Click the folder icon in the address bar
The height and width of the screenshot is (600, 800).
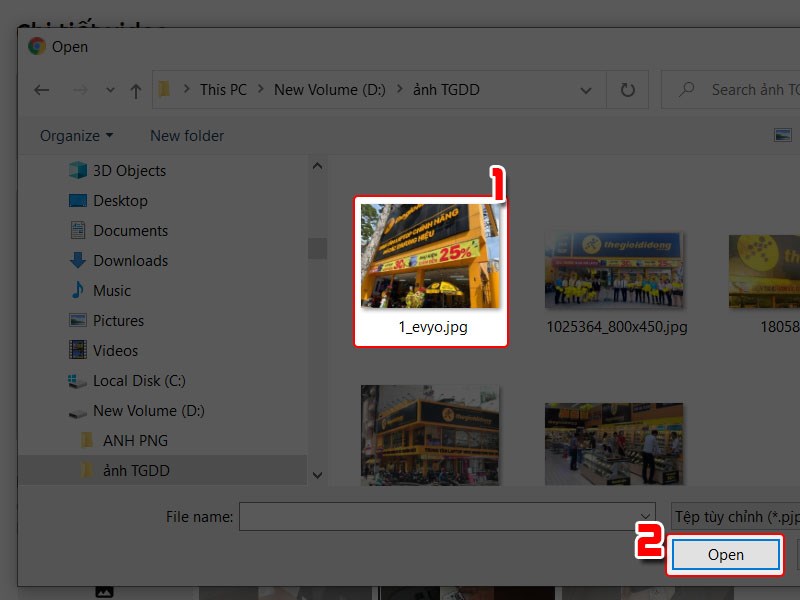coord(164,89)
